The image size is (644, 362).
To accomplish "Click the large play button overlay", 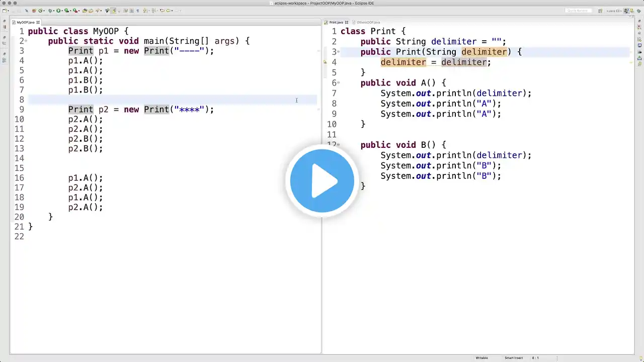I will point(322,180).
